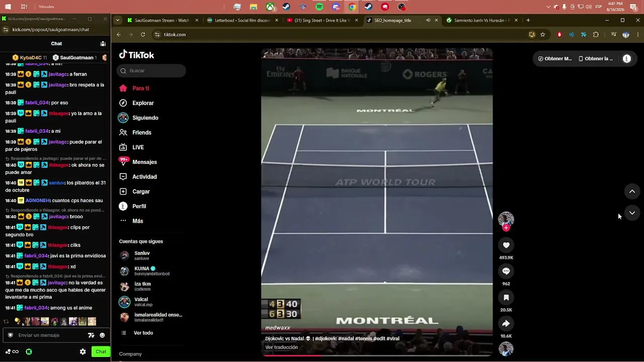Open the chat identity shield icon
Viewport: 644px width, 362px height.
point(10,335)
